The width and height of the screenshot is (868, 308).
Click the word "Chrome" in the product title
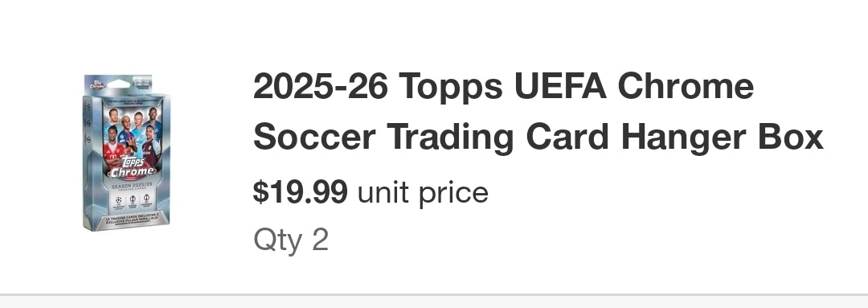686,87
